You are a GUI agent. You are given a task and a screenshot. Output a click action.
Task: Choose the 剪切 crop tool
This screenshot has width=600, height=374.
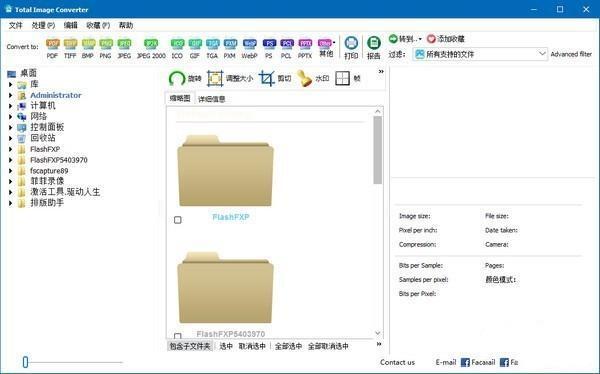point(275,78)
